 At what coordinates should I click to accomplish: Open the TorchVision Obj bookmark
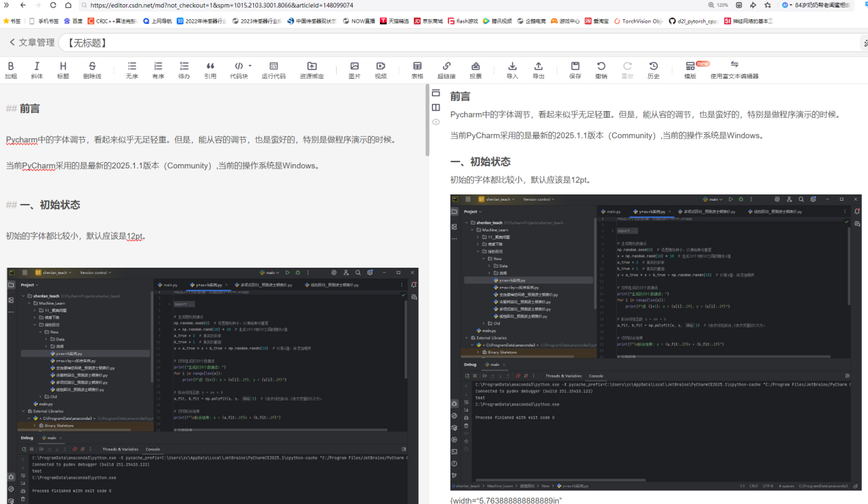638,21
